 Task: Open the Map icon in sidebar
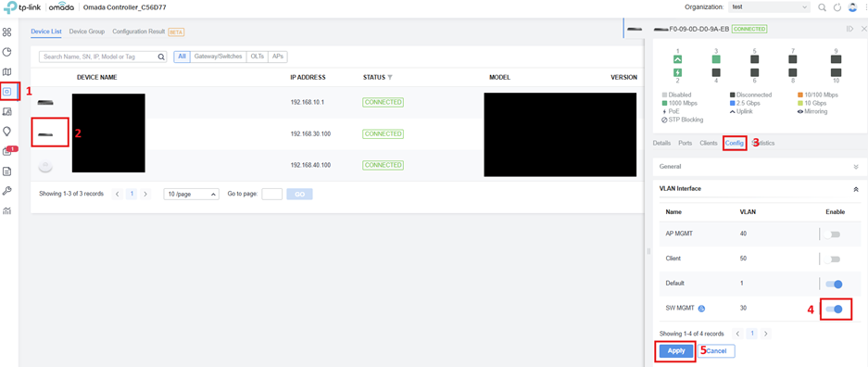(7, 72)
